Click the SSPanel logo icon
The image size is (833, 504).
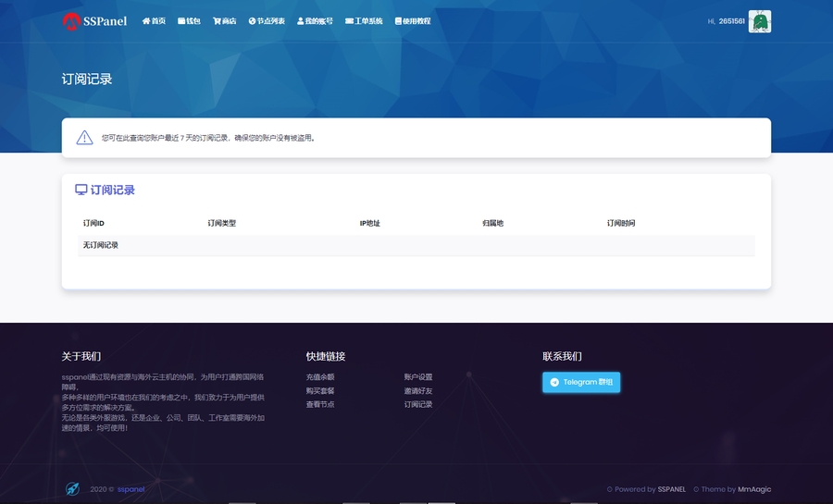coord(71,20)
